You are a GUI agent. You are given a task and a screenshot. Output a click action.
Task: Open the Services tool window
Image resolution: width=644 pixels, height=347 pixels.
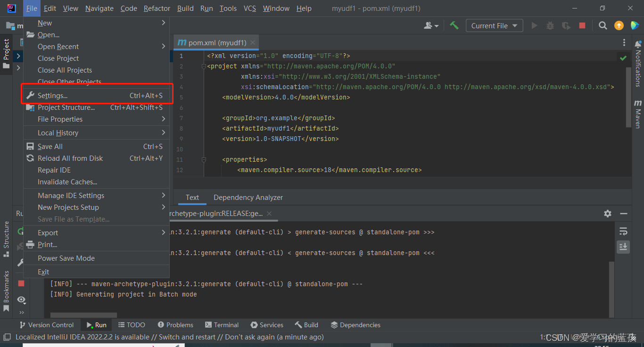click(267, 325)
